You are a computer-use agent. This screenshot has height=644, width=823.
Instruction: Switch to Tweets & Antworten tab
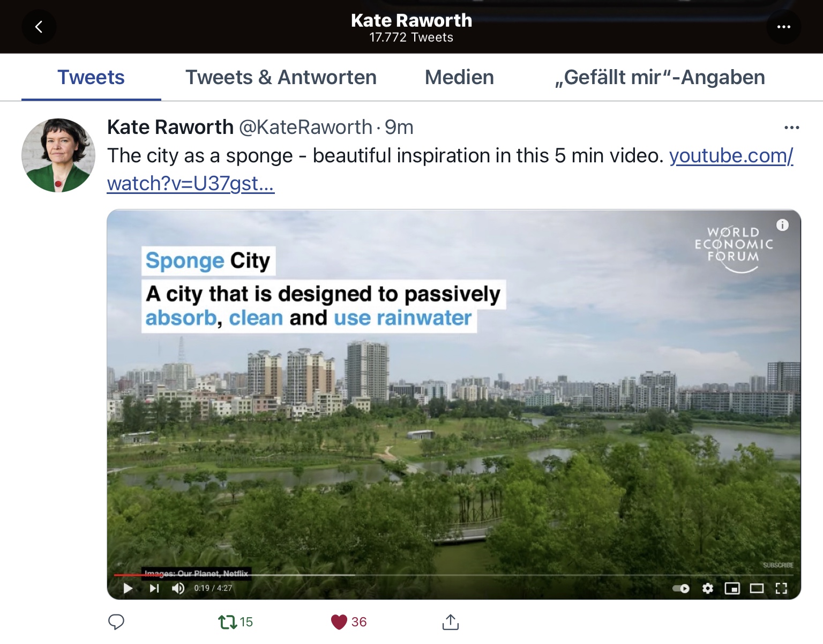point(281,78)
